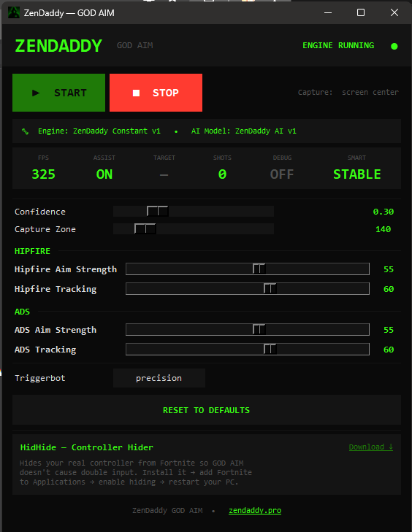Click the FPS value 325
The width and height of the screenshot is (412, 532).
point(44,174)
